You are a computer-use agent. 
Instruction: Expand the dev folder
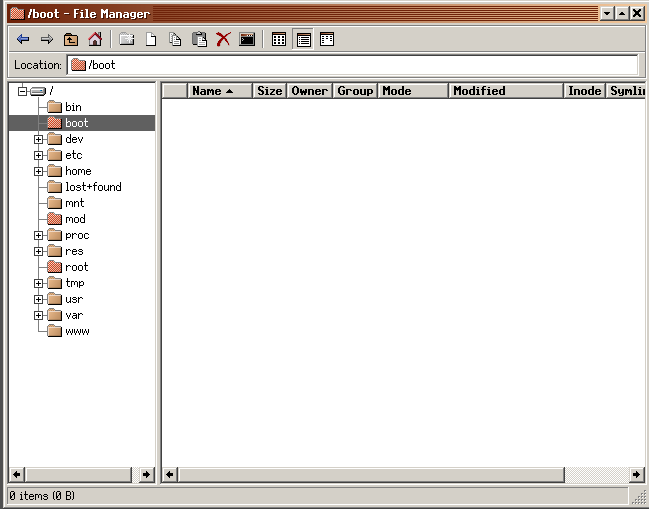pyautogui.click(x=38, y=139)
